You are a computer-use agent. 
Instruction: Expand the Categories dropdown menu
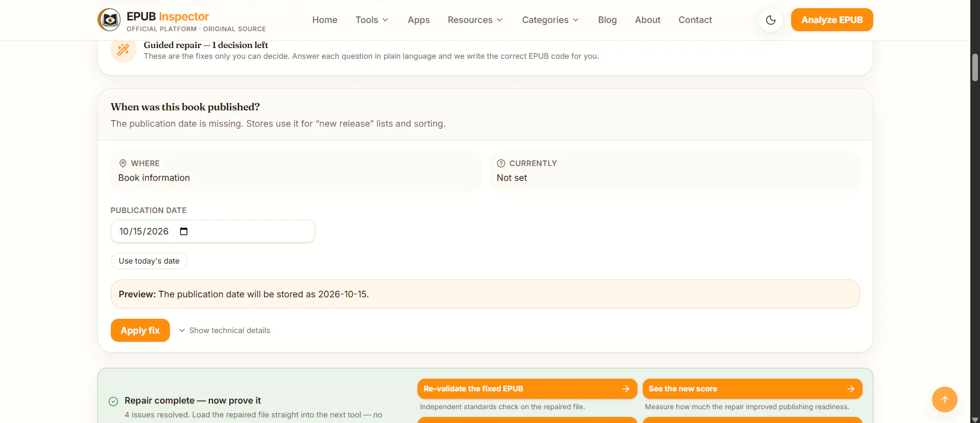click(550, 20)
